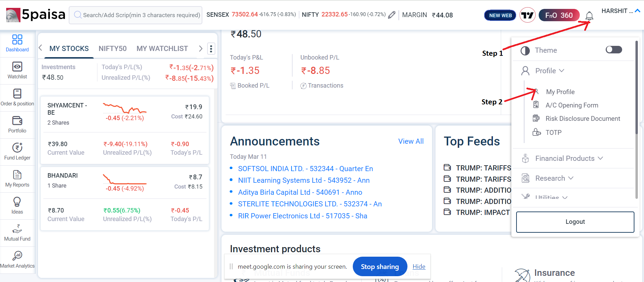Switch to NIFTY50 tab
Viewport: 644px width, 282px height.
[112, 49]
